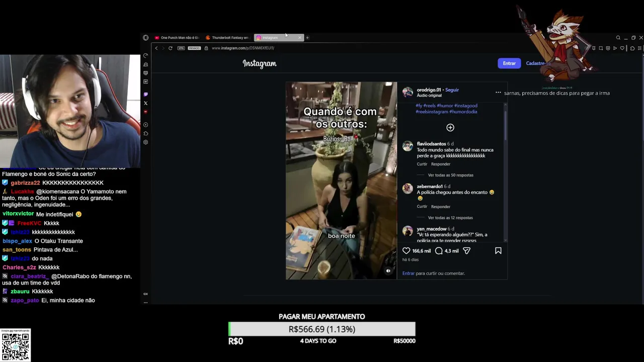Image resolution: width=644 pixels, height=362 pixels.
Task: Bookmark page with heart toolbar icon
Action: pyautogui.click(x=622, y=48)
